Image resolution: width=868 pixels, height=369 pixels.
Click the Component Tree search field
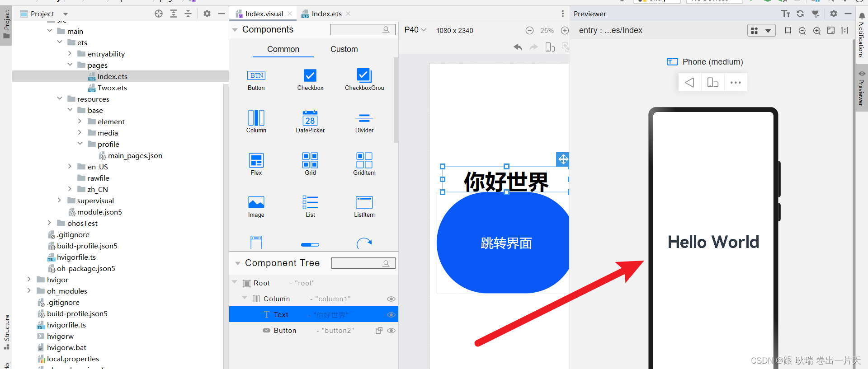pos(363,263)
